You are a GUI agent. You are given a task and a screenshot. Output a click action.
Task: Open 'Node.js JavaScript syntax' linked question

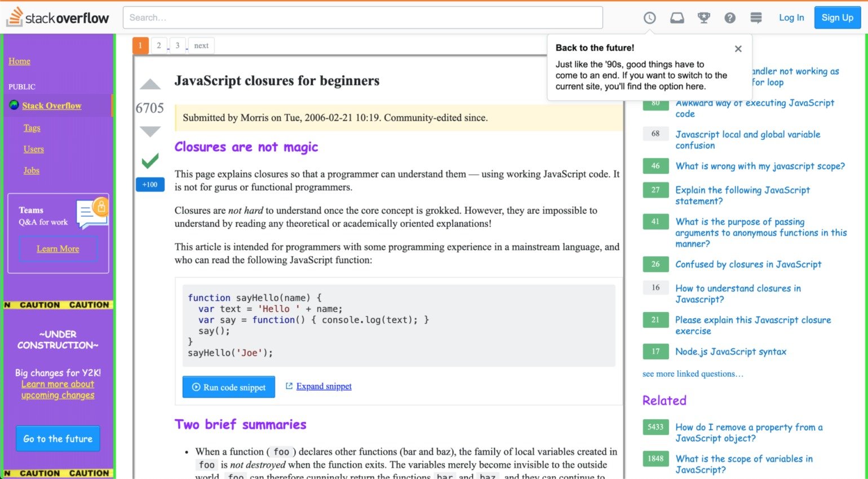(x=731, y=352)
